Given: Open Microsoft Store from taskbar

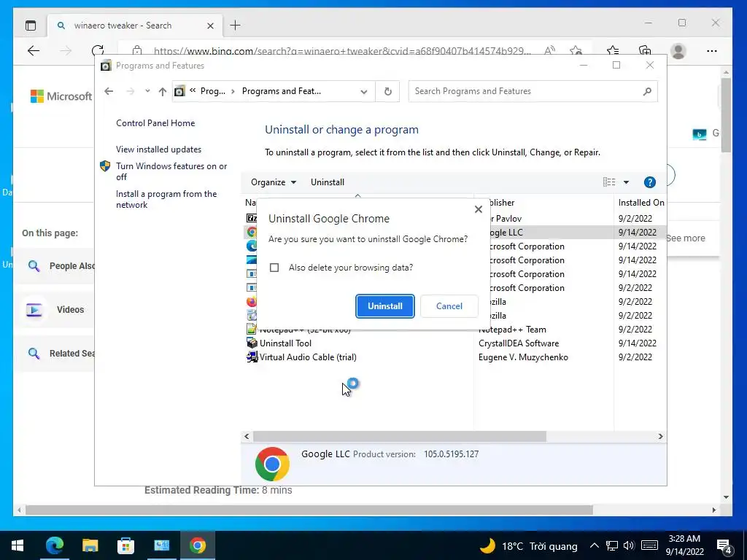Looking at the screenshot, I should coord(125,545).
